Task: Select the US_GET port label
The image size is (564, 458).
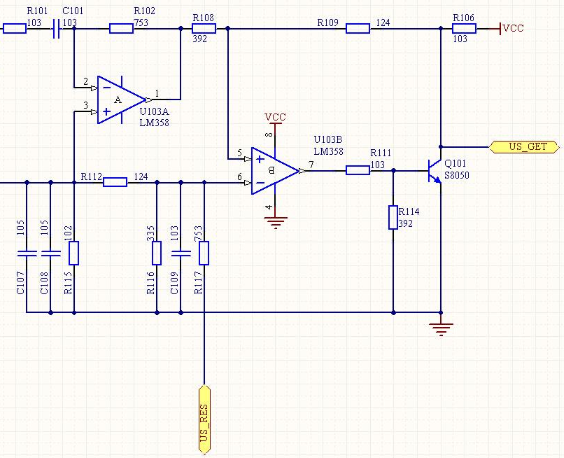Action: (x=524, y=147)
